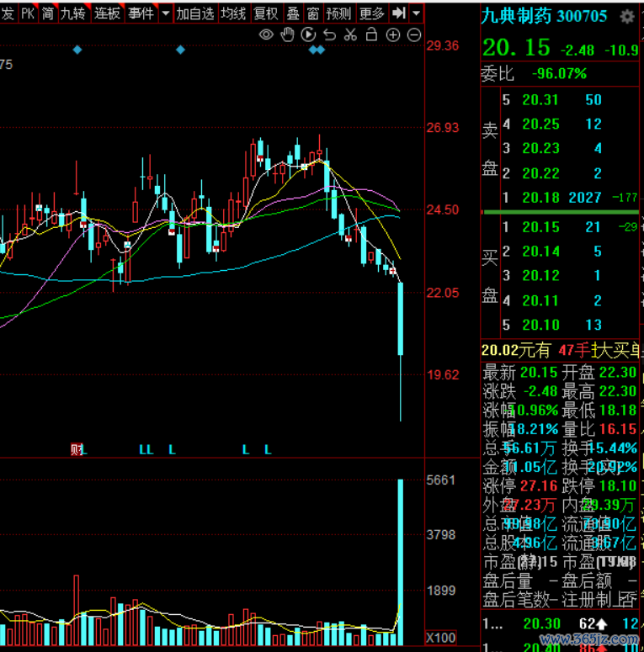
Task: Toggle the eye visibility icon on chart
Action: pyautogui.click(x=266, y=35)
